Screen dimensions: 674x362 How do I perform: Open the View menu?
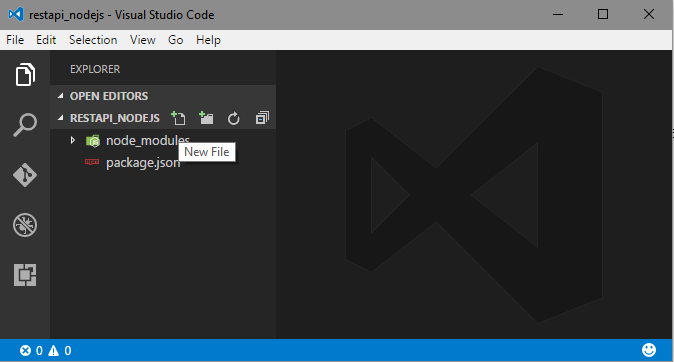point(143,40)
